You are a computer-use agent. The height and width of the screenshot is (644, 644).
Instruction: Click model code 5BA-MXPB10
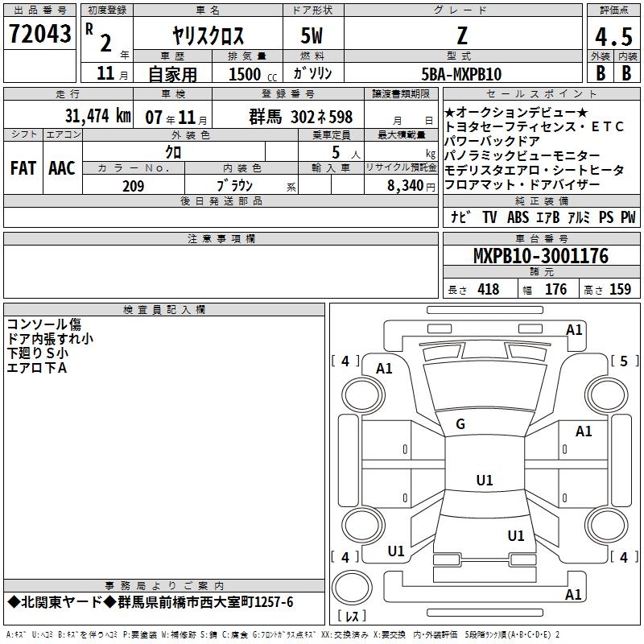pyautogui.click(x=461, y=74)
